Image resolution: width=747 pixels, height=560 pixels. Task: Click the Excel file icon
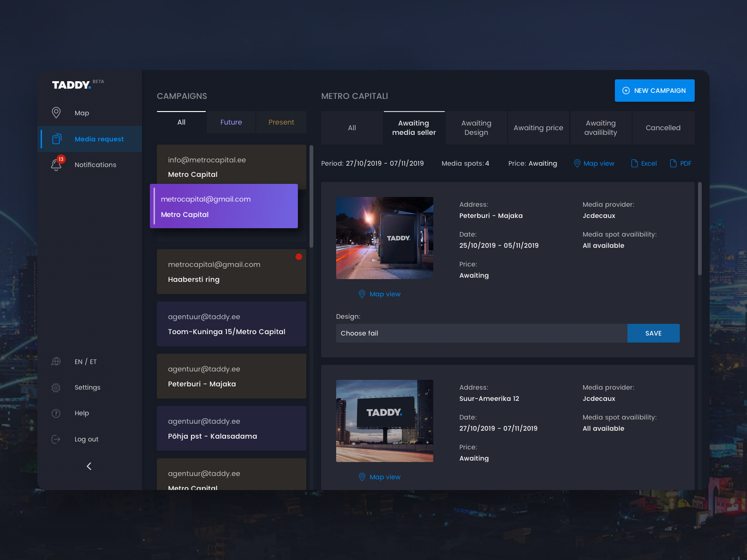click(634, 163)
